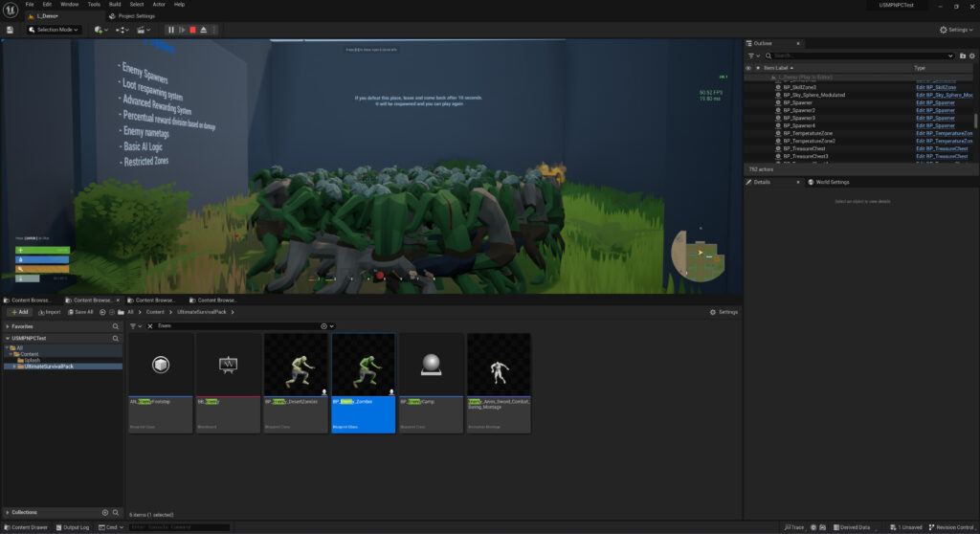Open the Build menu
Image resolution: width=980 pixels, height=534 pixels.
[x=115, y=4]
